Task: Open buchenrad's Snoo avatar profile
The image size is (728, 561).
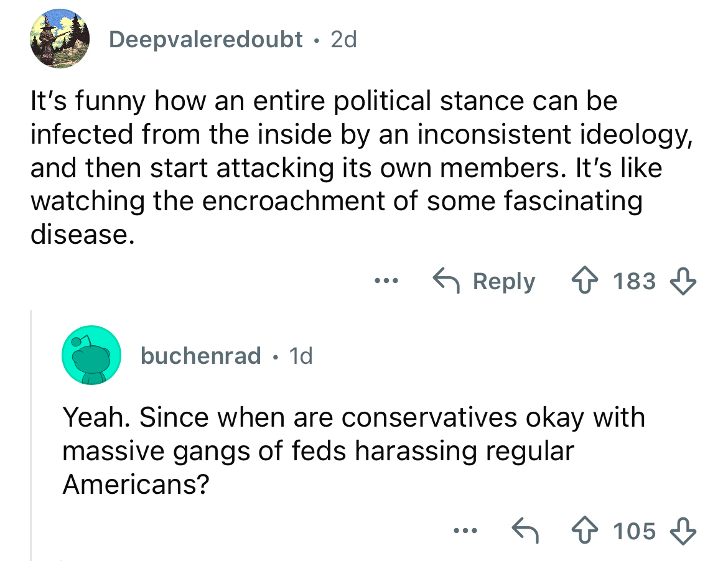Action: 90,355
